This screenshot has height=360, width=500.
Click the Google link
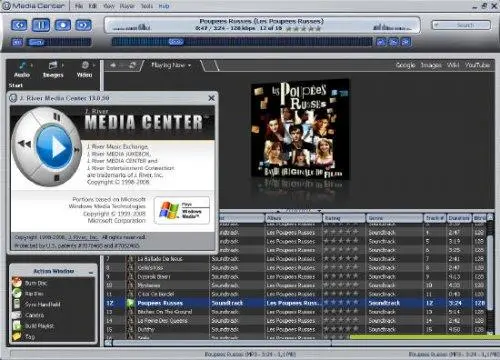pos(405,65)
